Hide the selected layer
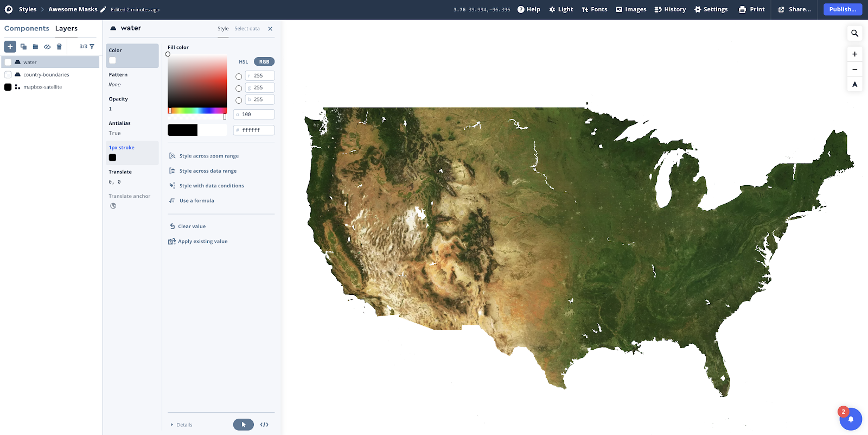868x435 pixels. [47, 47]
